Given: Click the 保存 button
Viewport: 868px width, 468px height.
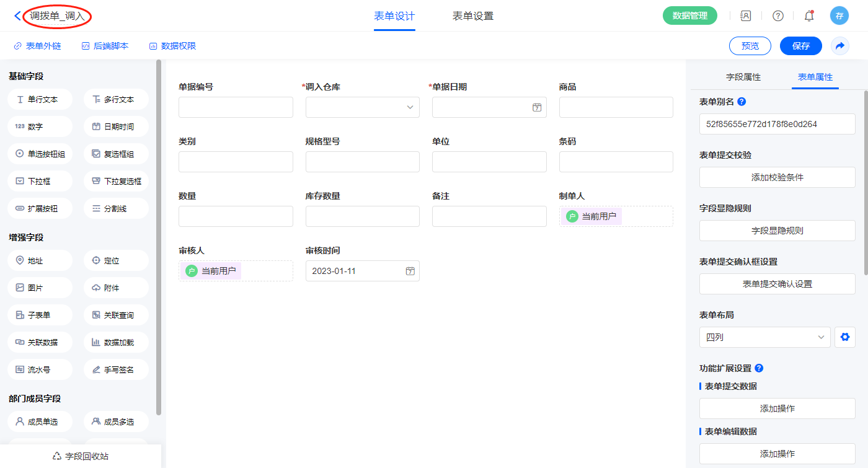Looking at the screenshot, I should 800,46.
